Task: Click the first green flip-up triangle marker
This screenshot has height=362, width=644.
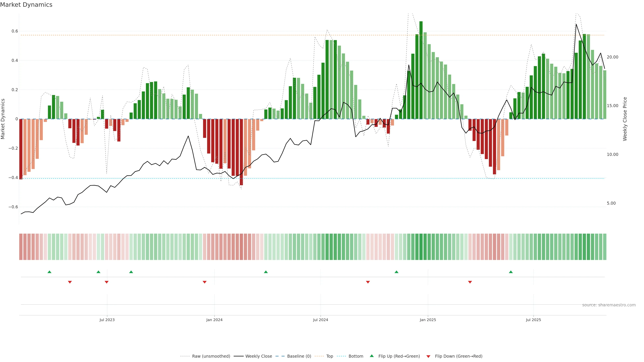Action: (49, 272)
